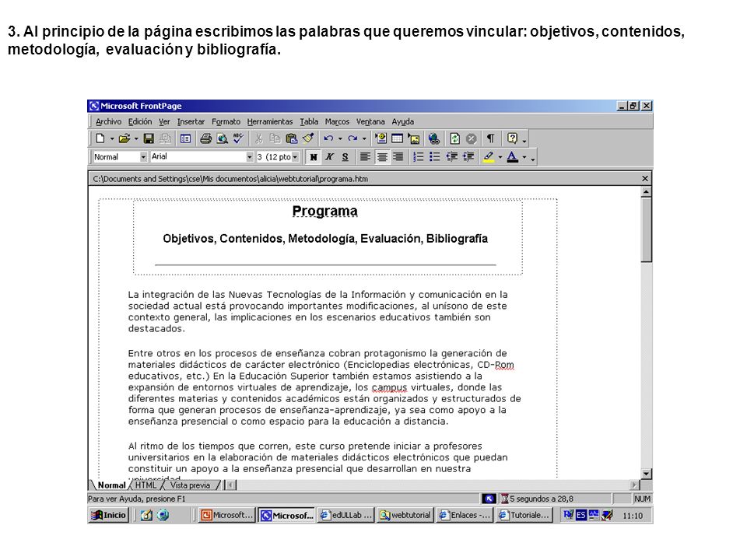Click the Programa heading in the page
Image resolution: width=747 pixels, height=560 pixels.
325,211
